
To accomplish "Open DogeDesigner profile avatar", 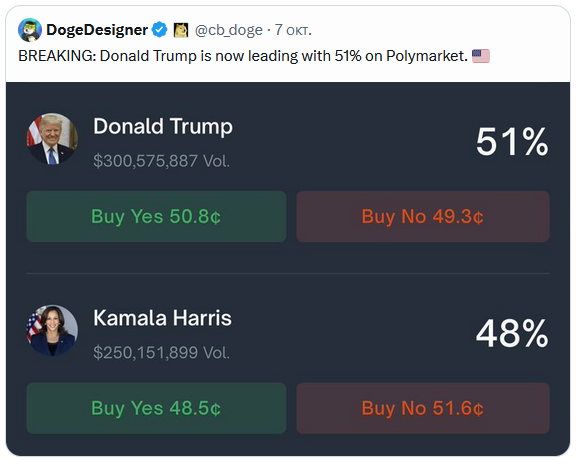I will [x=30, y=30].
